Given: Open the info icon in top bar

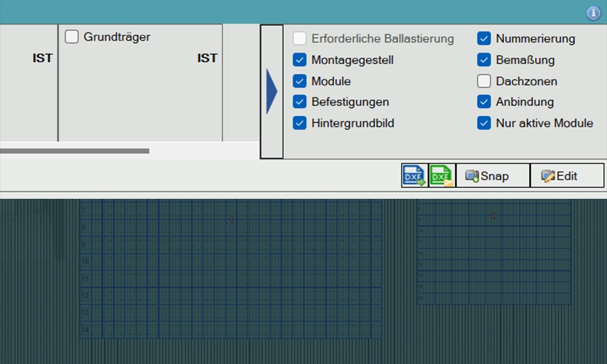Looking at the screenshot, I should [x=594, y=13].
